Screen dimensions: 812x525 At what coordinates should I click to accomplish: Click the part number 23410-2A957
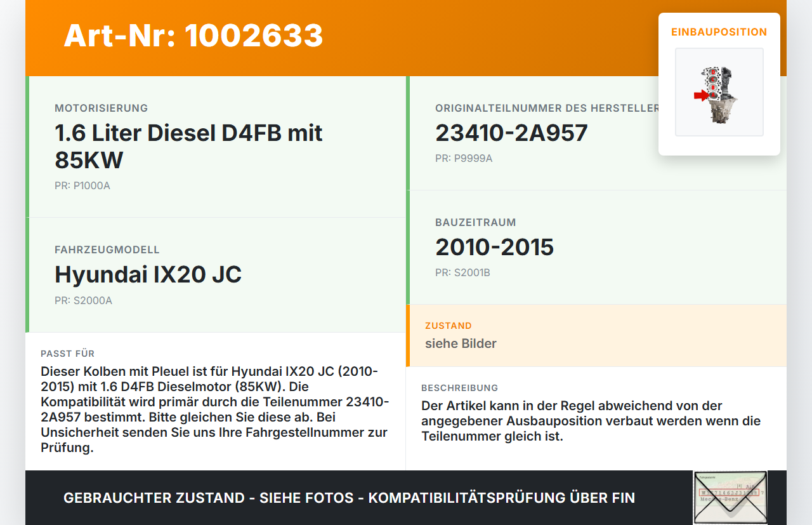tap(511, 133)
